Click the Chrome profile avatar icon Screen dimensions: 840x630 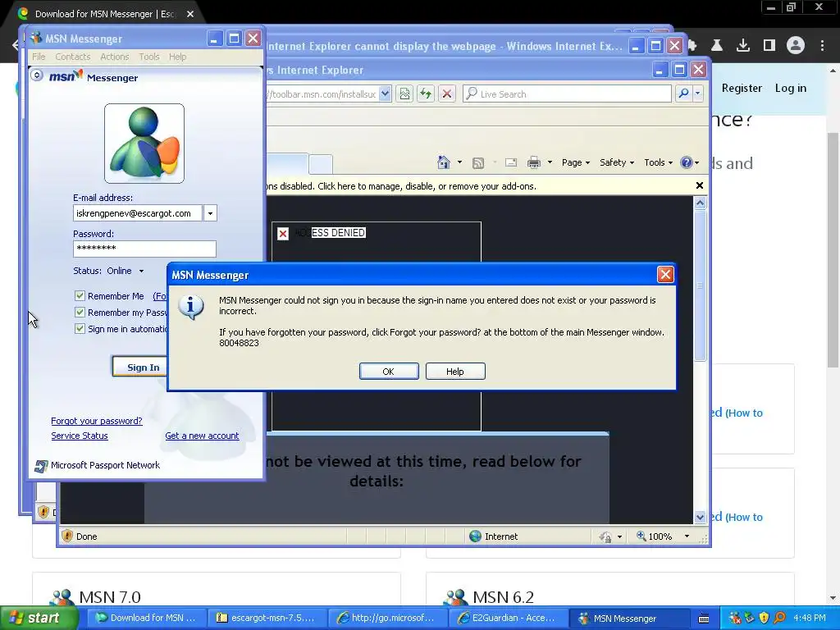coord(796,46)
